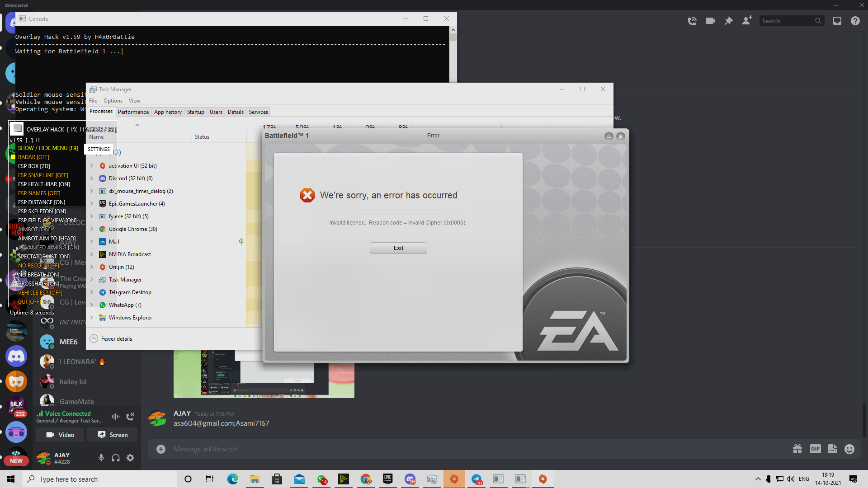
Task: Start a video call in Discord header
Action: [x=710, y=21]
